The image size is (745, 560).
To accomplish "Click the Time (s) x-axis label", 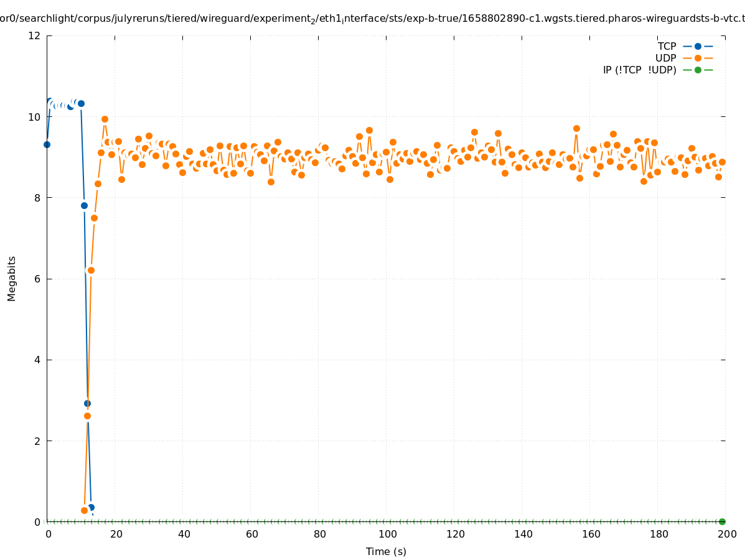I will click(386, 551).
